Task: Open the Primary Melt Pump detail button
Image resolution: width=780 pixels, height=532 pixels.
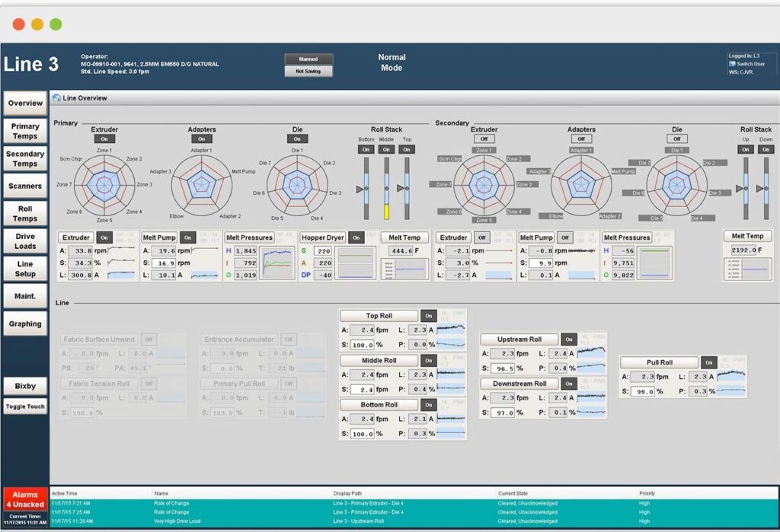Action: (159, 237)
